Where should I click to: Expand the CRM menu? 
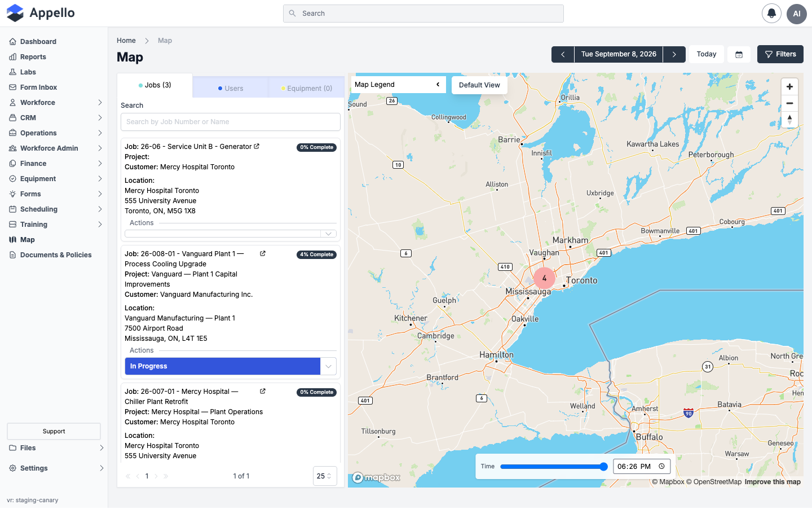[54, 118]
